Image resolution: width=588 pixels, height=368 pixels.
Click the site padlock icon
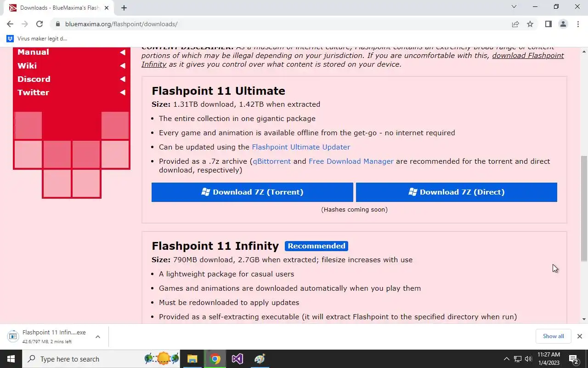[57, 24]
